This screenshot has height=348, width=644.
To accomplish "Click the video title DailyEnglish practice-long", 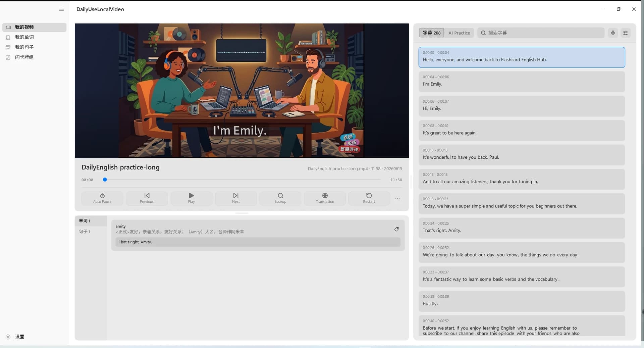I will click(120, 167).
